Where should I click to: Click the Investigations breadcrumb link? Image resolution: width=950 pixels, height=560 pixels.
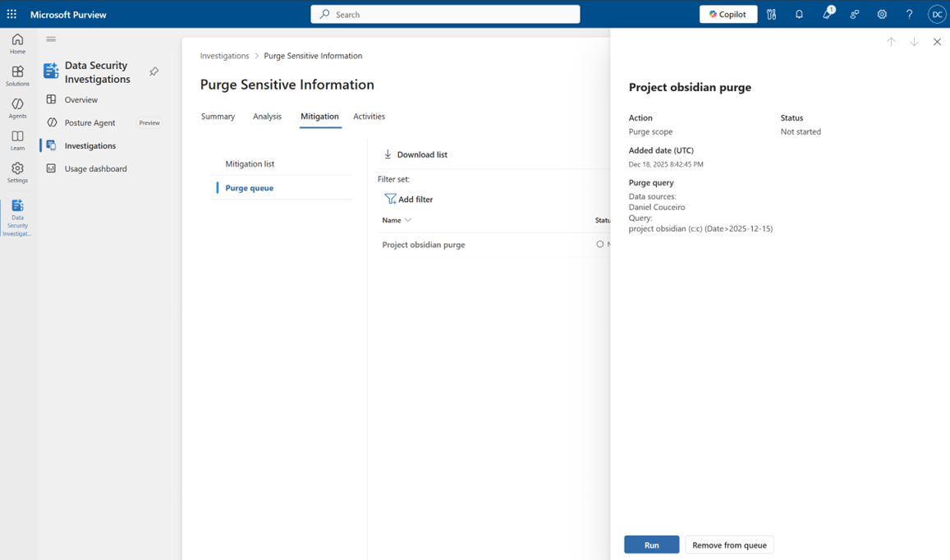pos(224,56)
